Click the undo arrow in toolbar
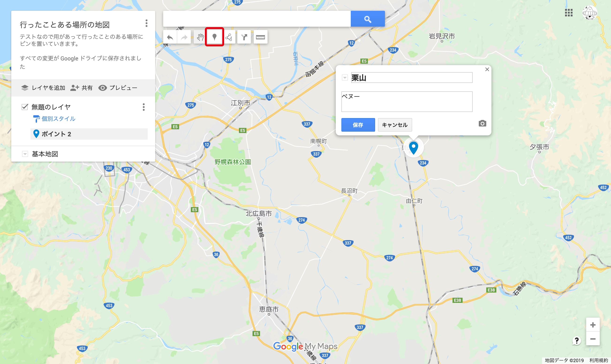The height and width of the screenshot is (364, 611). [x=170, y=37]
